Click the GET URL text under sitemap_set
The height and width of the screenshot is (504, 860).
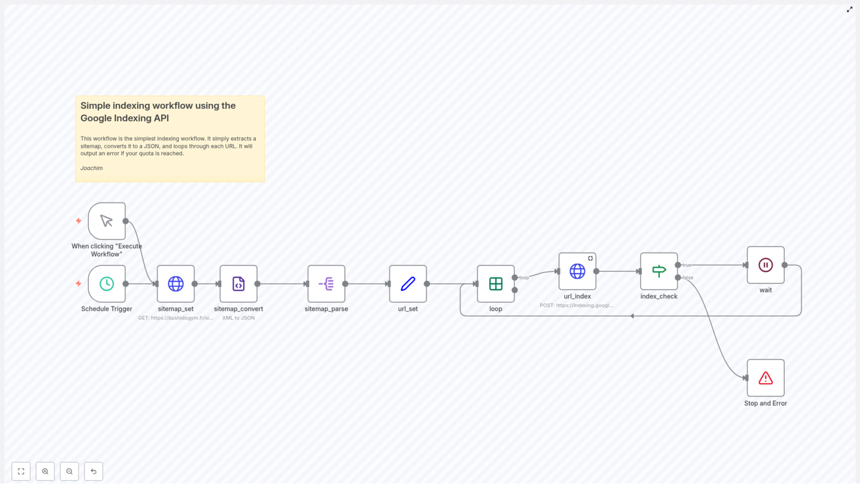(175, 318)
